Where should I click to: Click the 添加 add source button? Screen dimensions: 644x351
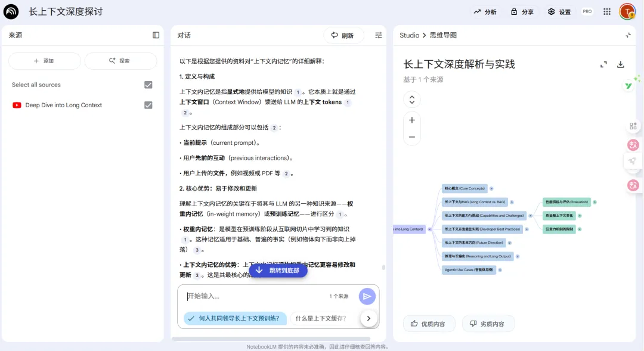(44, 61)
